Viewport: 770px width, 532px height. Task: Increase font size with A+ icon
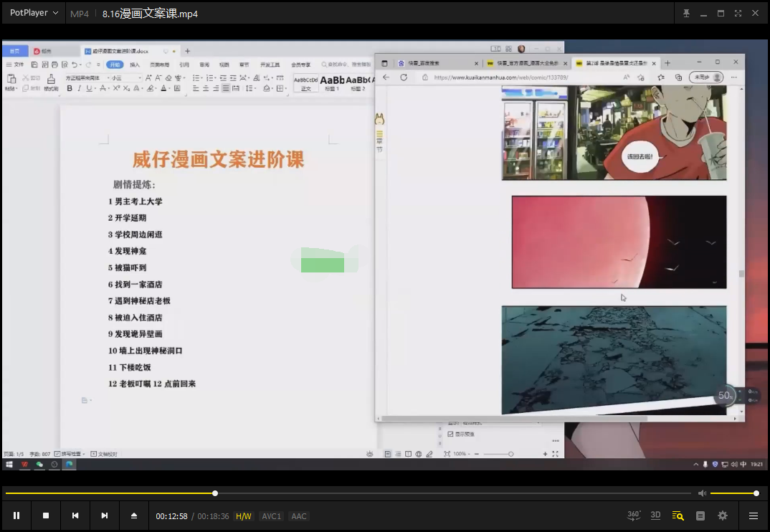148,77
